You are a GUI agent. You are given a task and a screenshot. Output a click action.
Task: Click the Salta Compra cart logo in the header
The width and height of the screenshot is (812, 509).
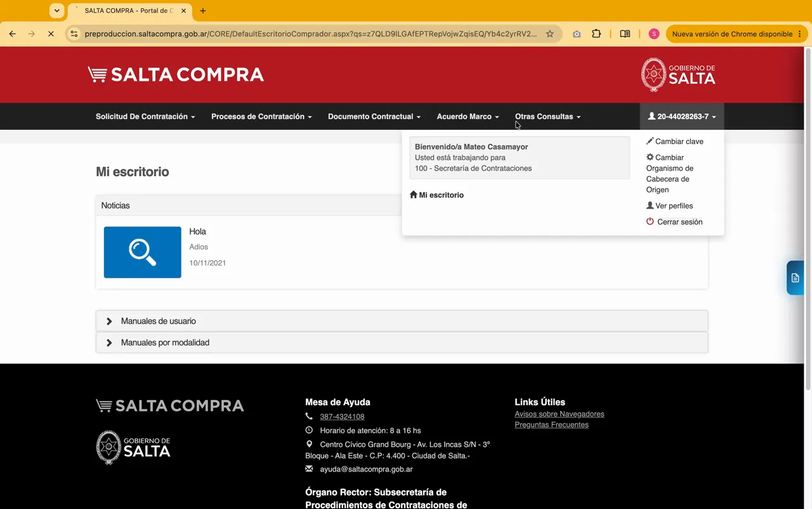(176, 75)
